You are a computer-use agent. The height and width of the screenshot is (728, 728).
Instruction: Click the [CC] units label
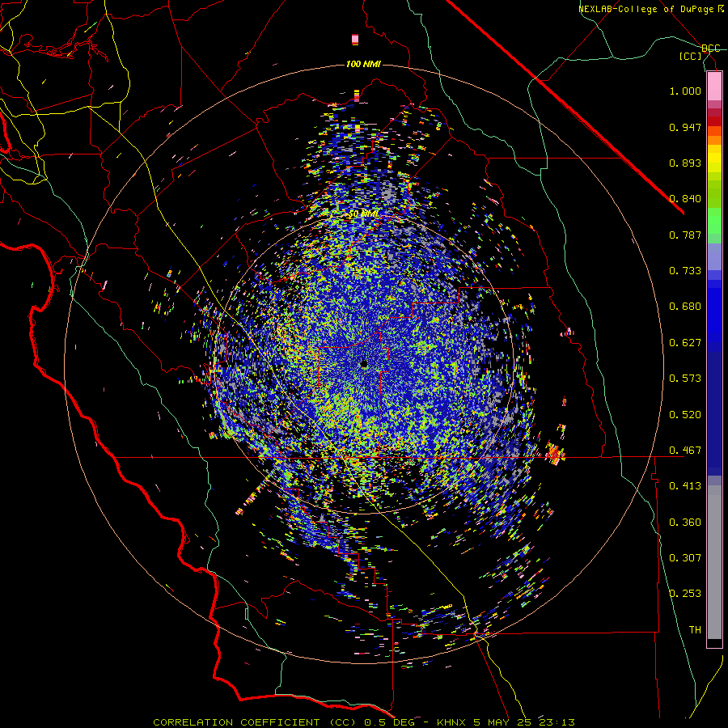click(691, 56)
